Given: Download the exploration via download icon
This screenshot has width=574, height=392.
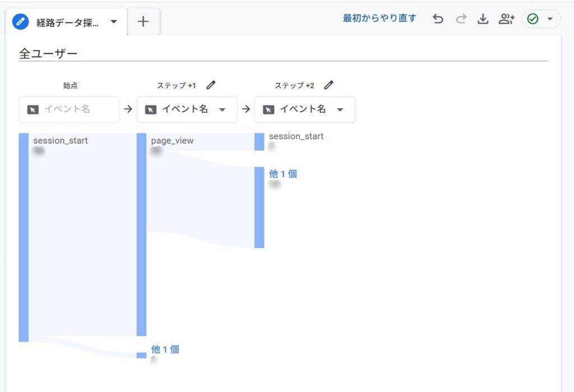Looking at the screenshot, I should click(x=483, y=19).
